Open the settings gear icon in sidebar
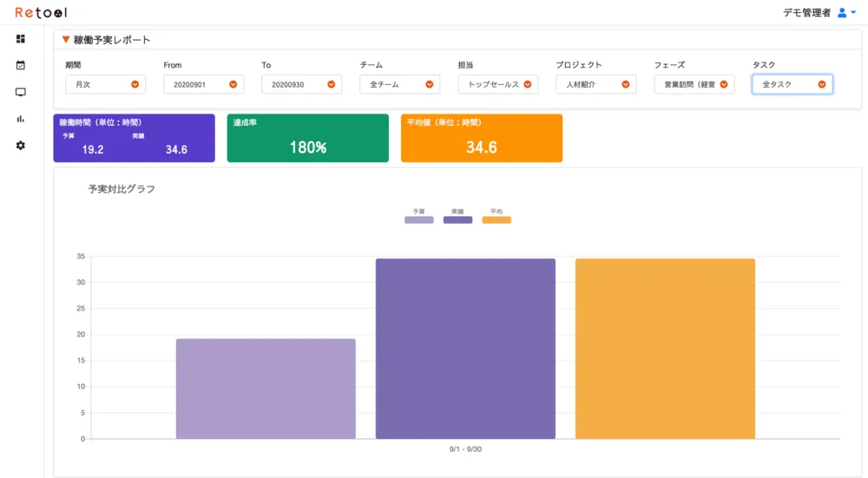 pos(21,146)
